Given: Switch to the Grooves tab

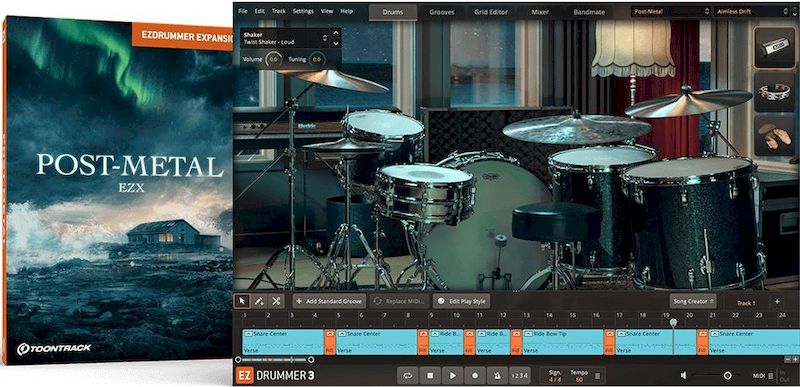Looking at the screenshot, I should tap(442, 12).
